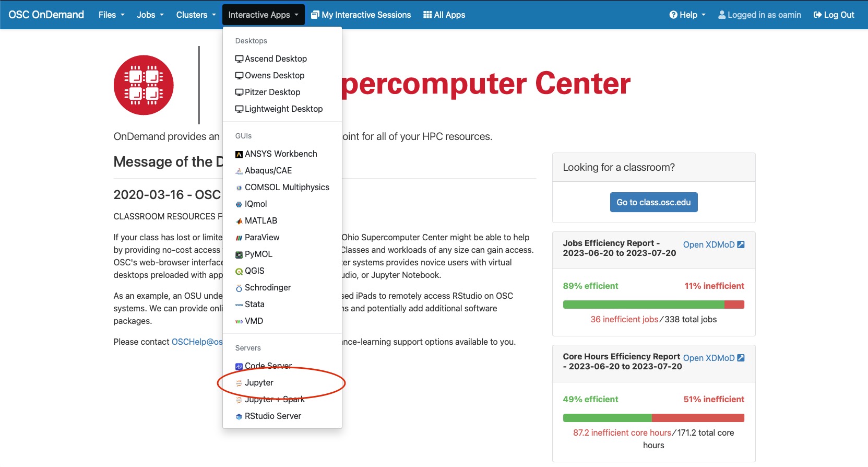This screenshot has width=868, height=467.
Task: Select the MATLAB menu entry
Action: [282, 220]
